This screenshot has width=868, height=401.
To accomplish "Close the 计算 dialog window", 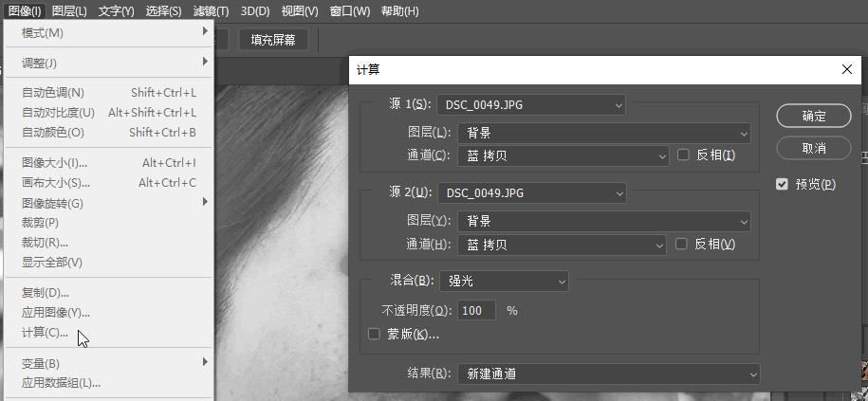I will coord(846,69).
